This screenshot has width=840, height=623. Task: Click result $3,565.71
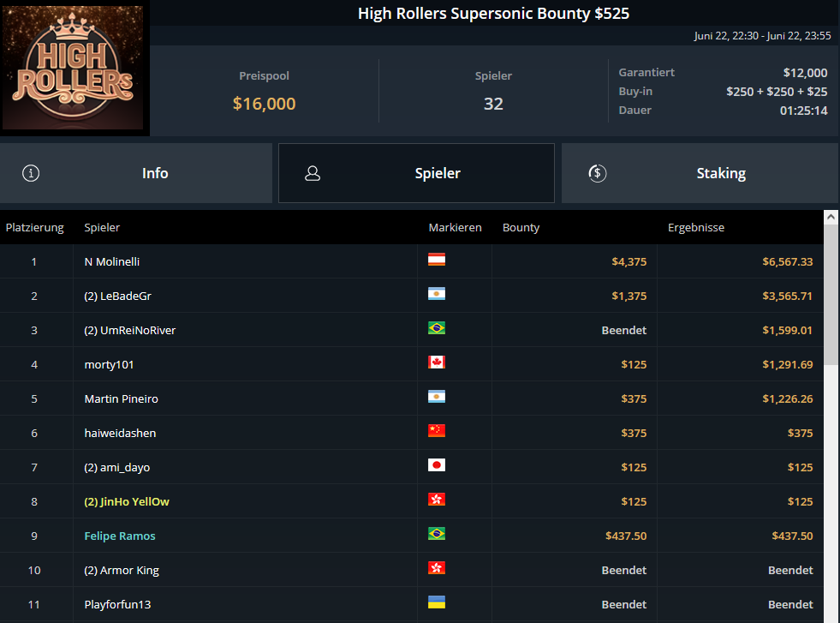pos(788,296)
